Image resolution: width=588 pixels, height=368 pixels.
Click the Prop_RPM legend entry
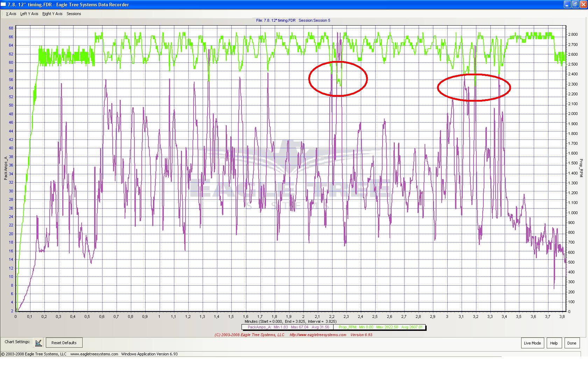(381, 327)
